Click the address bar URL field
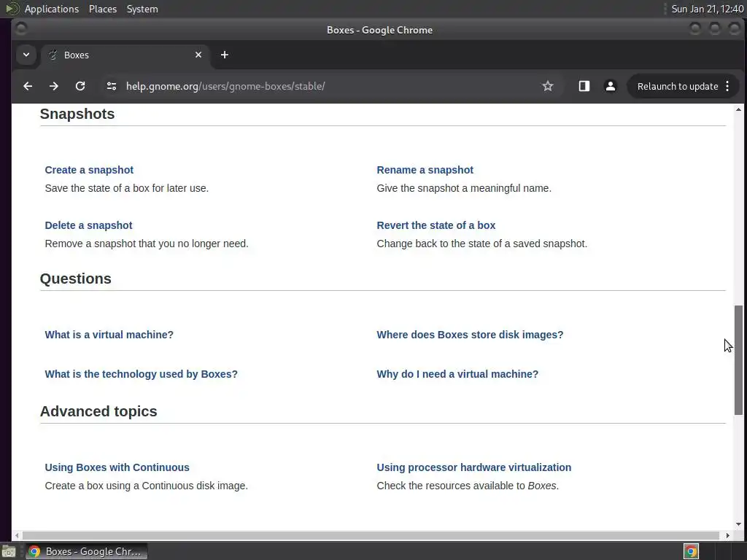747x560 pixels. tap(328, 86)
